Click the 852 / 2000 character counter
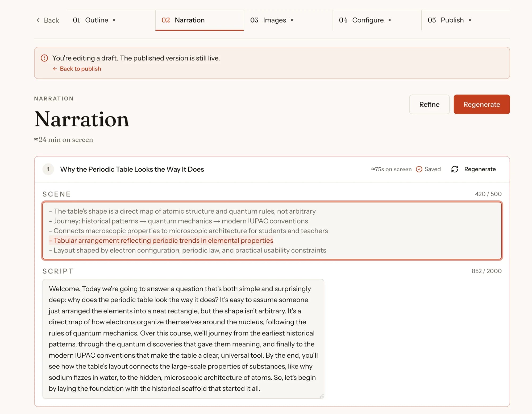Screen dimensions: 532x414 [x=487, y=271]
